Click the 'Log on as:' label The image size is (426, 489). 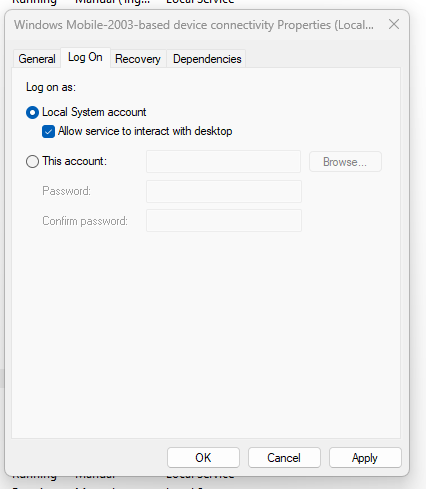(x=51, y=87)
